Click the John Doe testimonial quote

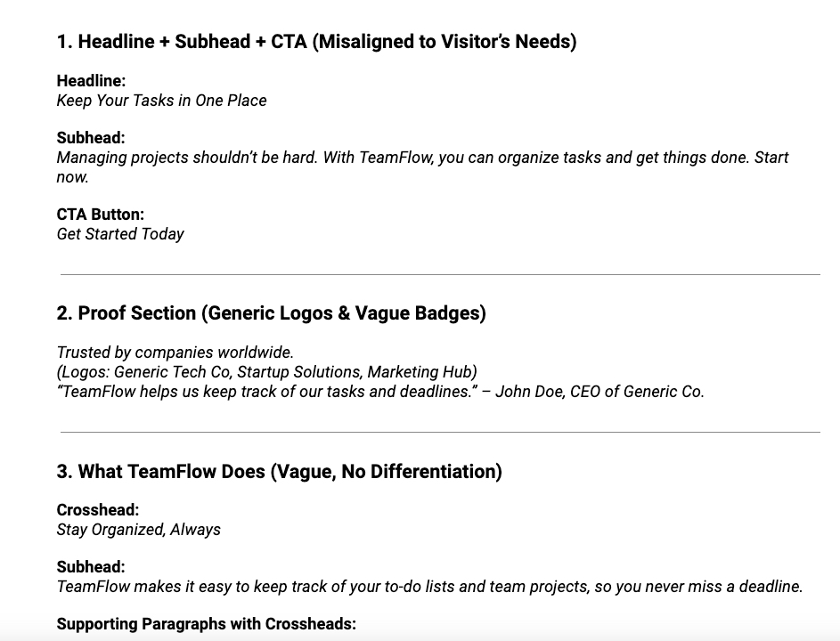(x=380, y=392)
